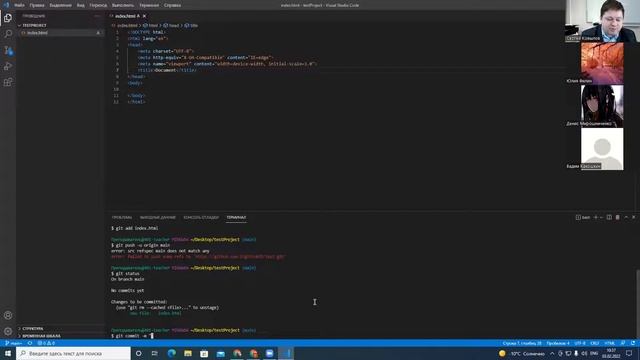Split the terminal panel
640x360 pixels.
(x=609, y=217)
